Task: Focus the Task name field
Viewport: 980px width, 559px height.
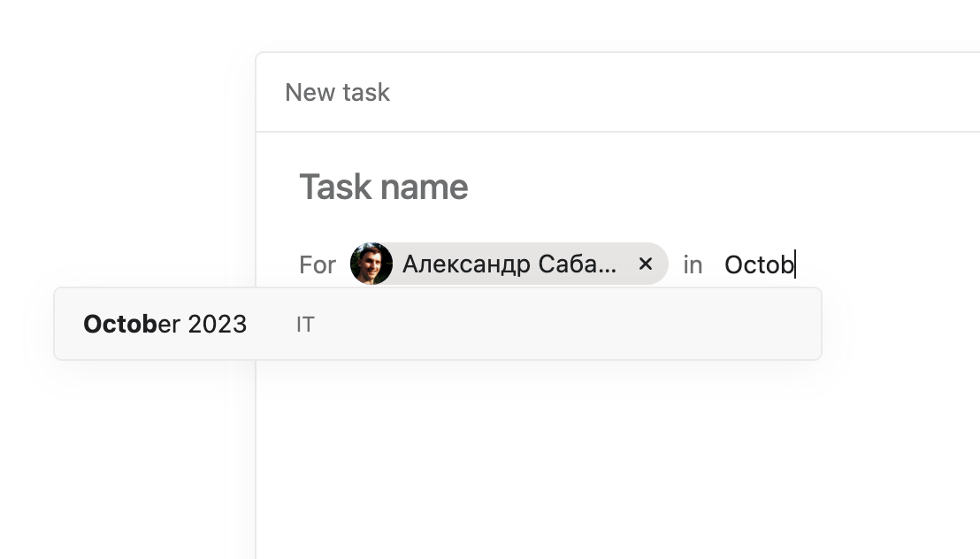Action: [384, 188]
